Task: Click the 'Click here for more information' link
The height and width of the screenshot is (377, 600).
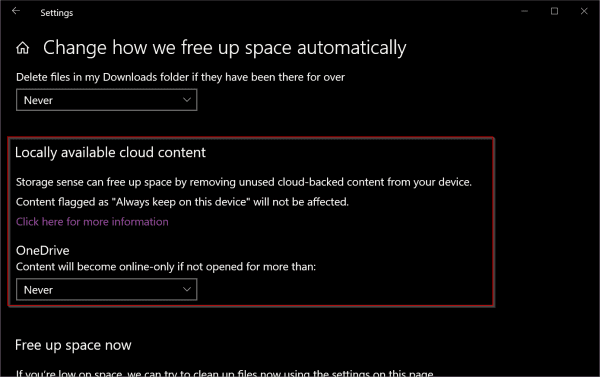Action: [x=92, y=222]
